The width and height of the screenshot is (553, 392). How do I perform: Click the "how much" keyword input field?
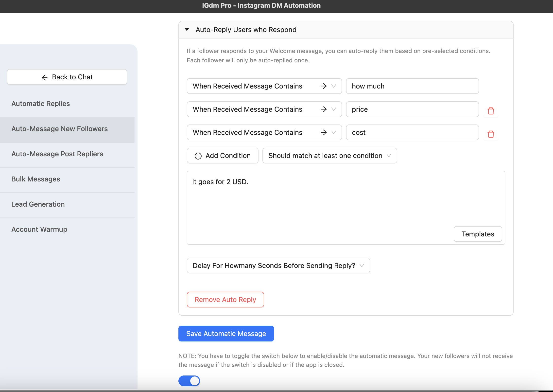coord(412,86)
